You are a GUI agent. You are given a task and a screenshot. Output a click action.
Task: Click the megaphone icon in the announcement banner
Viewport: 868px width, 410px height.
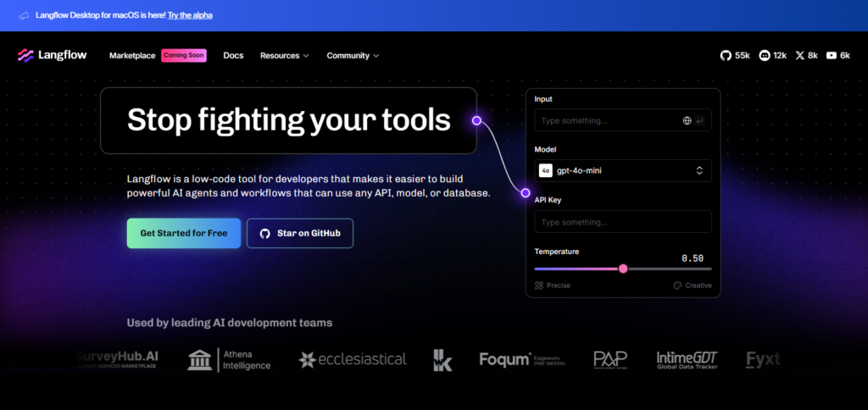(x=23, y=15)
